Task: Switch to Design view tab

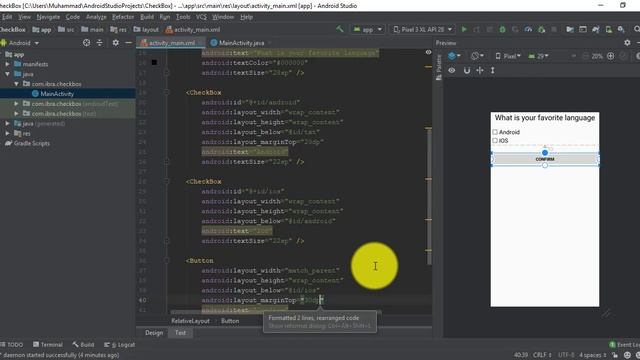Action: (x=154, y=333)
